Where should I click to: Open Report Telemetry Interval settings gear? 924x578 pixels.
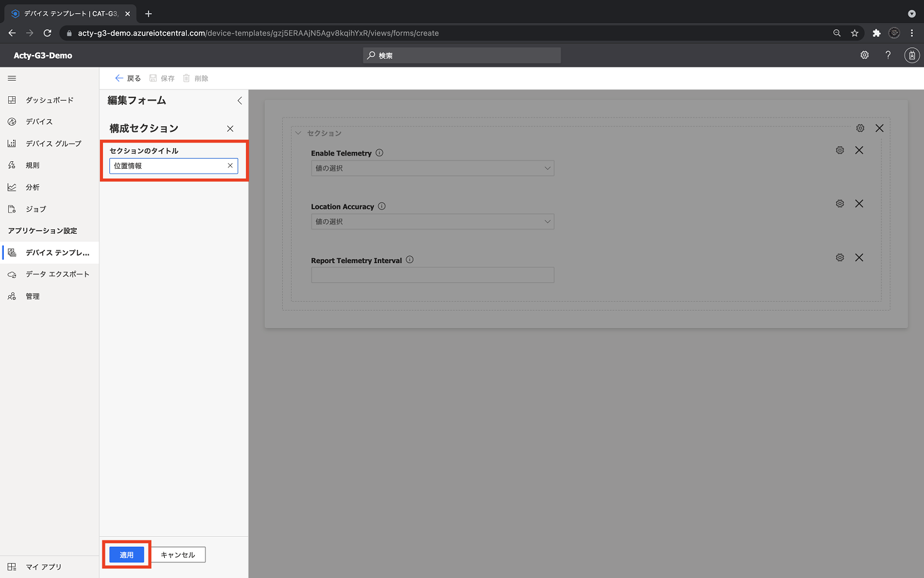click(x=840, y=257)
